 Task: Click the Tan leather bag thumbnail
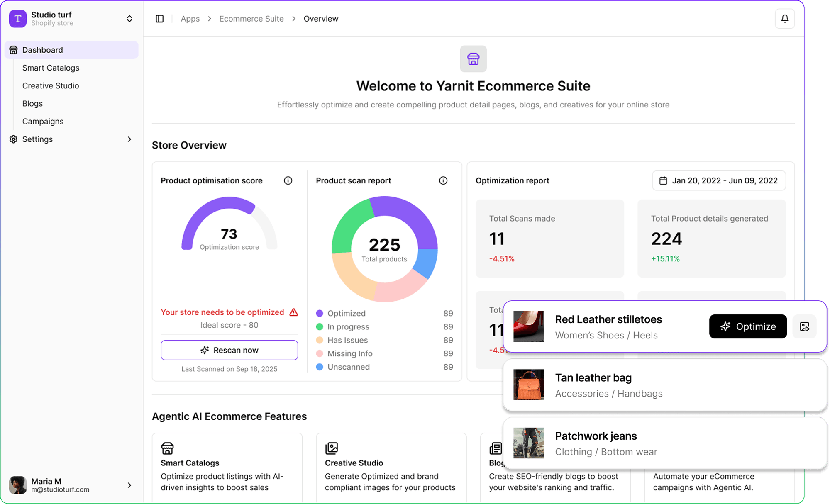(x=528, y=385)
